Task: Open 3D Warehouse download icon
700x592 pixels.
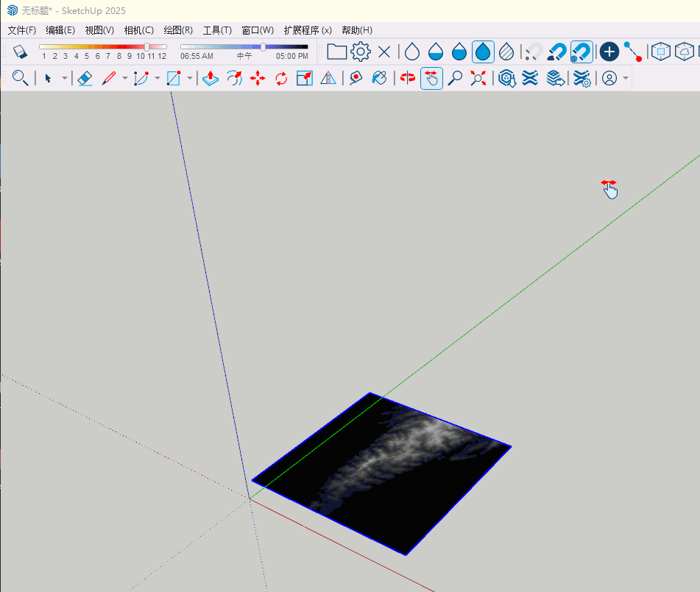Action: 506,78
